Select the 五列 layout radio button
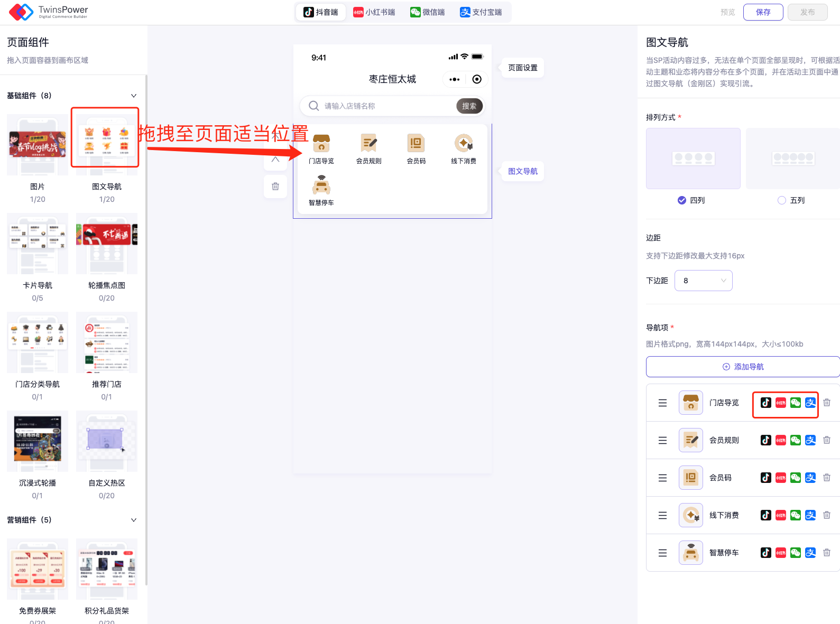Image resolution: width=840 pixels, height=624 pixels. [782, 200]
